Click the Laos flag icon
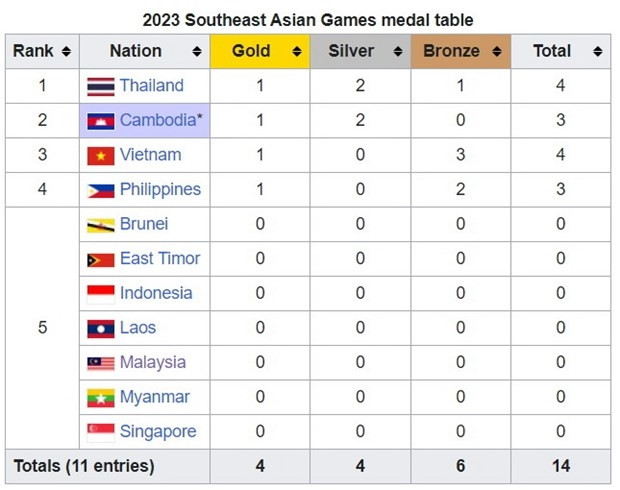The width and height of the screenshot is (620, 490). point(101,329)
